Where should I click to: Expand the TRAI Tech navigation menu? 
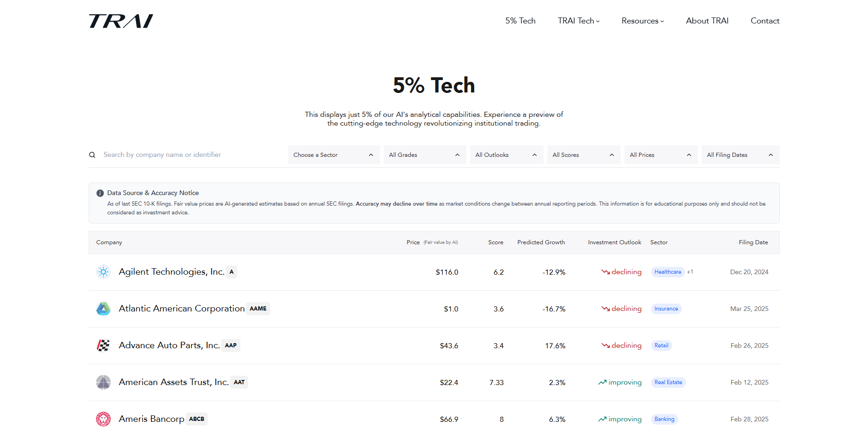pyautogui.click(x=579, y=21)
